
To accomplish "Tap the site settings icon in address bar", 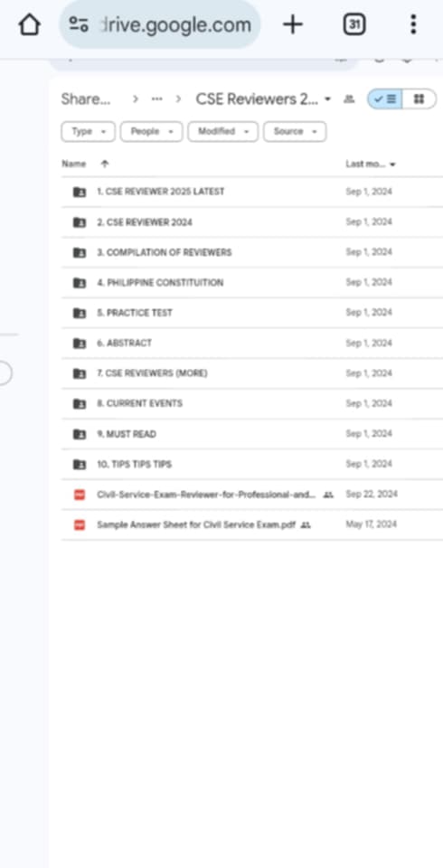I will pyautogui.click(x=79, y=24).
